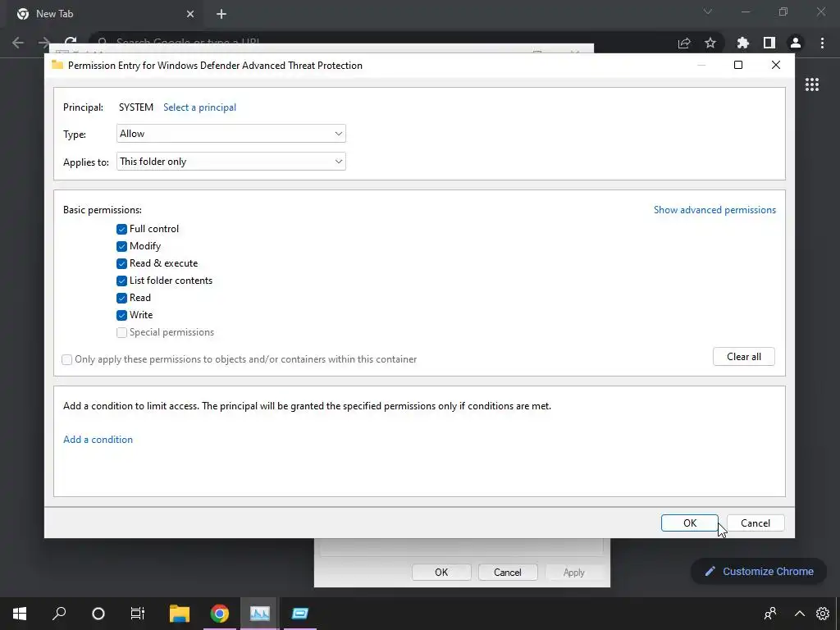This screenshot has height=630, width=840.
Task: Open the Type dropdown set to Allow
Action: 231,134
